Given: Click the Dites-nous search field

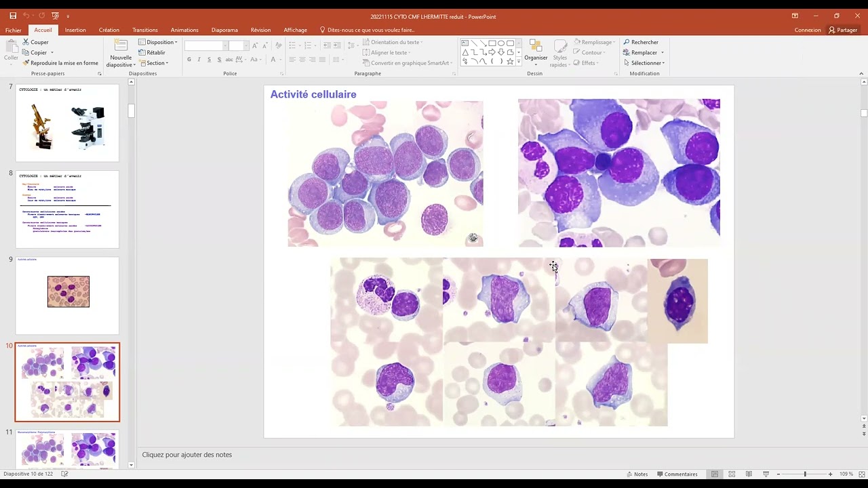Looking at the screenshot, I should pyautogui.click(x=367, y=30).
